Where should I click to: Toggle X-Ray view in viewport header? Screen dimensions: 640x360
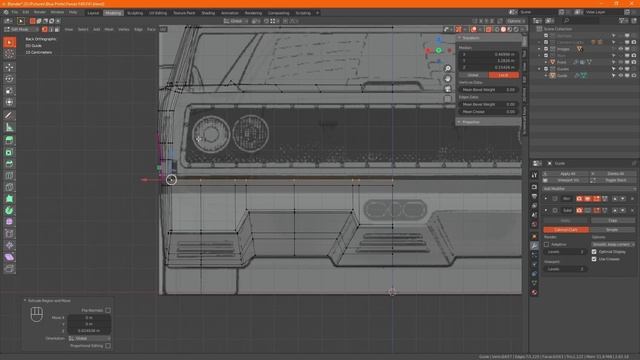click(x=489, y=29)
